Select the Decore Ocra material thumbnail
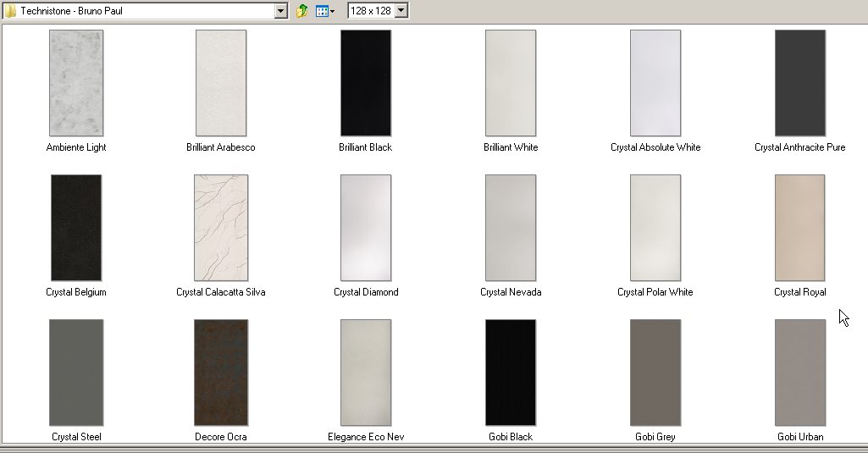868x453 pixels. coord(221,373)
